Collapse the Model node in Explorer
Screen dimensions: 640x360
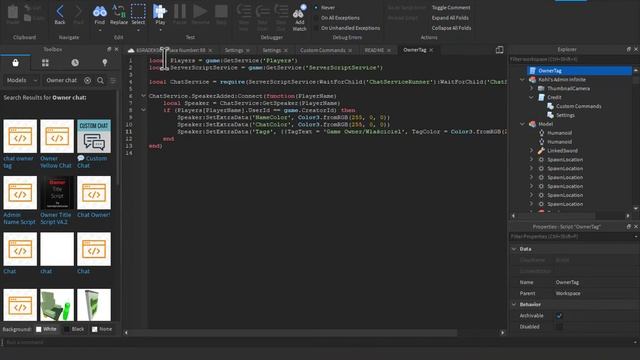[522, 124]
